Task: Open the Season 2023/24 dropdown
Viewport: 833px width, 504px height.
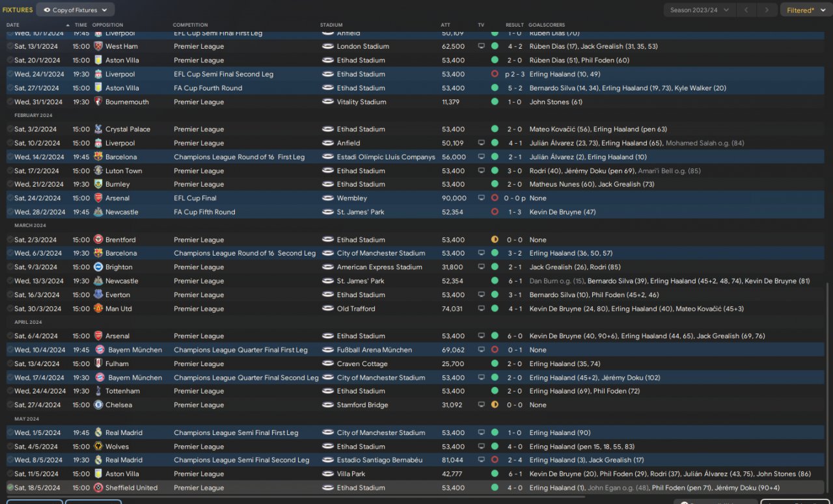Action: [700, 10]
